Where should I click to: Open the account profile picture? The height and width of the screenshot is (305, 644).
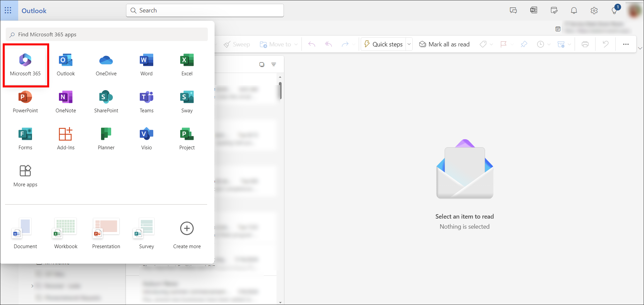pos(635,10)
